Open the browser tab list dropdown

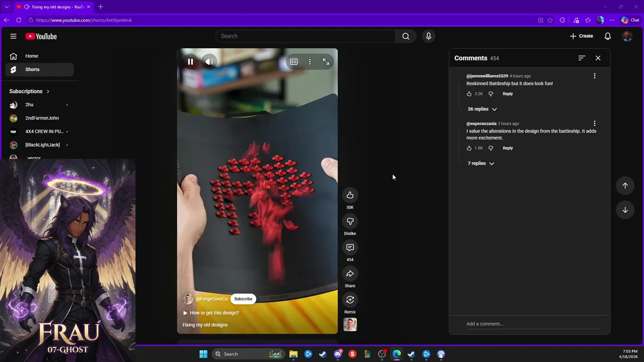click(x=7, y=7)
